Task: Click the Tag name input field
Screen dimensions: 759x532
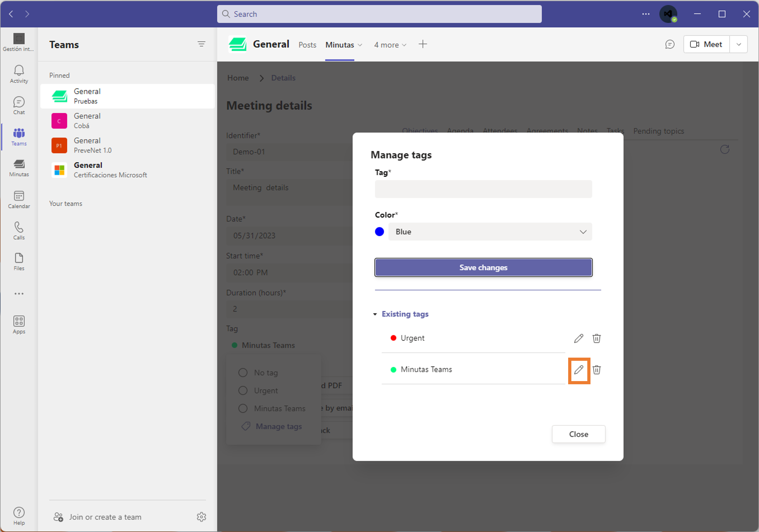Action: pyautogui.click(x=483, y=189)
